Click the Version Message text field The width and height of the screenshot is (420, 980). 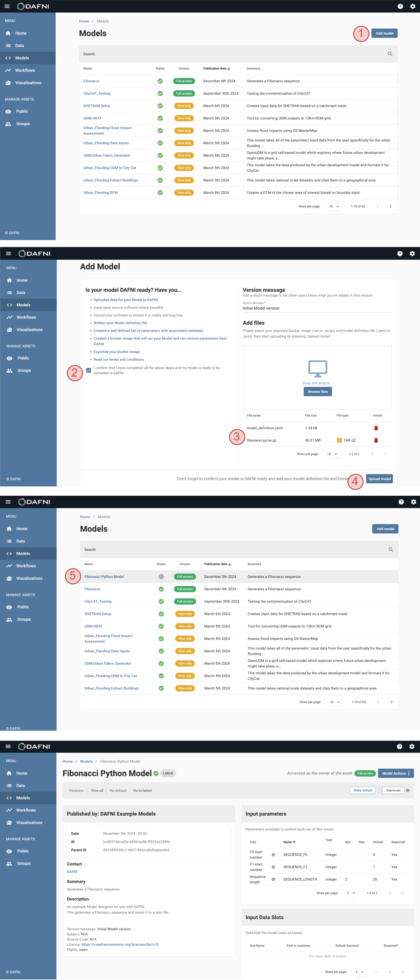click(x=316, y=308)
